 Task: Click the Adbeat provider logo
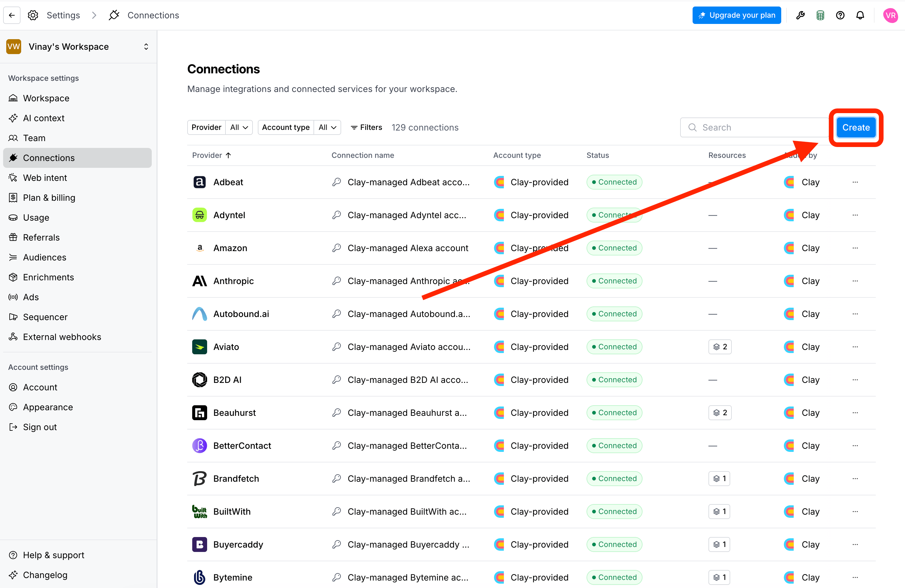click(x=200, y=182)
